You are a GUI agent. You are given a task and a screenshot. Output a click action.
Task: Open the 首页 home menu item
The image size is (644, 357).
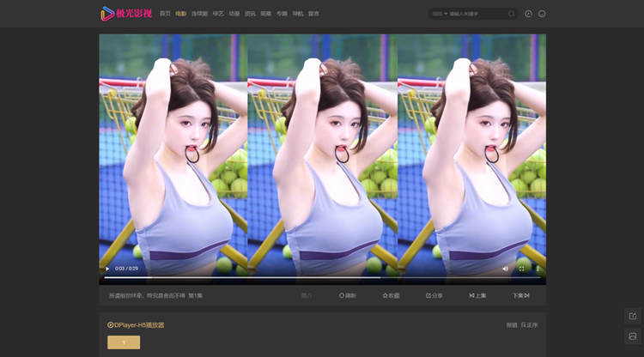click(x=165, y=14)
